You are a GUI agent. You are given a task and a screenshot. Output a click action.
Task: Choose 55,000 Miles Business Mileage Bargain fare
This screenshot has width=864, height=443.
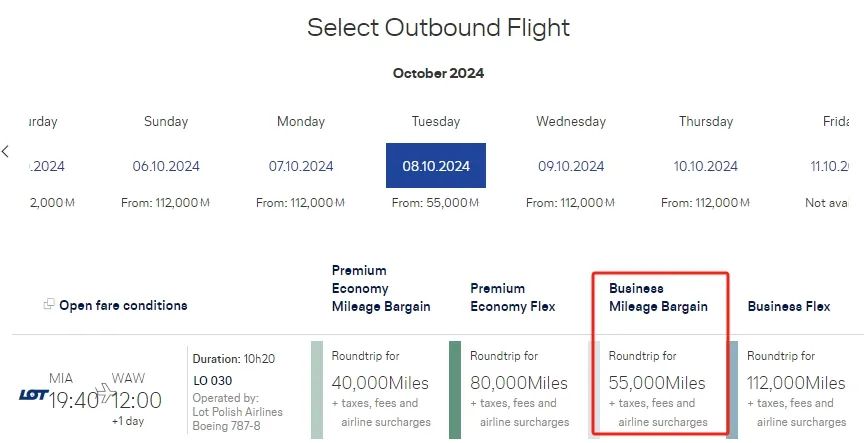tap(657, 390)
